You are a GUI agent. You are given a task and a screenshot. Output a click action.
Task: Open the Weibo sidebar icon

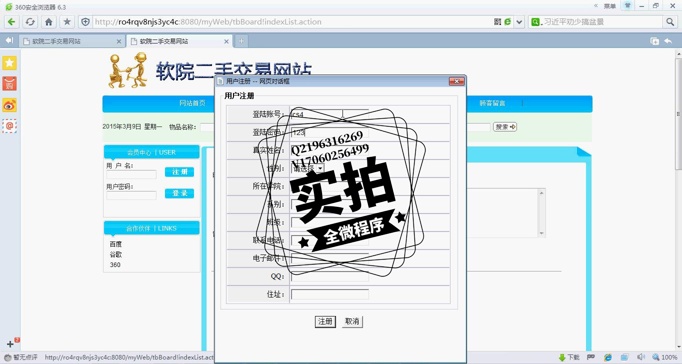point(10,105)
